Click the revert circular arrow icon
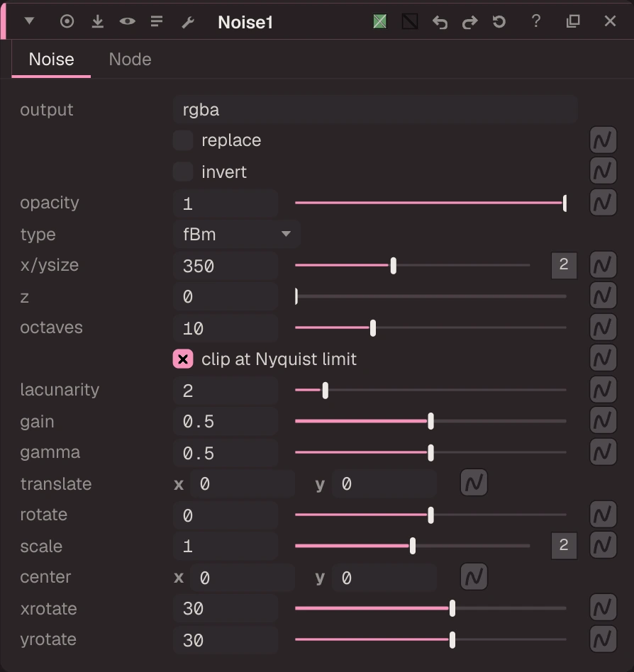634x672 pixels. 499,21
